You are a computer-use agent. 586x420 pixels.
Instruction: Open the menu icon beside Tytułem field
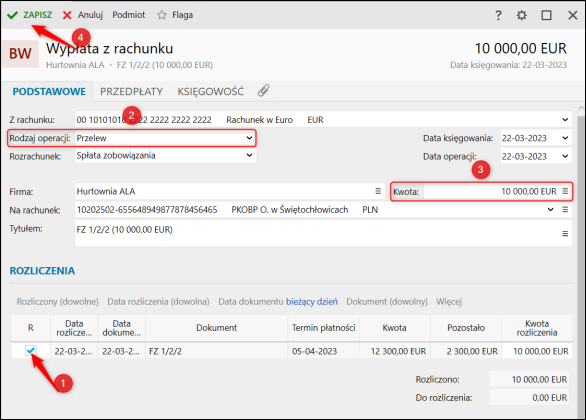click(565, 234)
